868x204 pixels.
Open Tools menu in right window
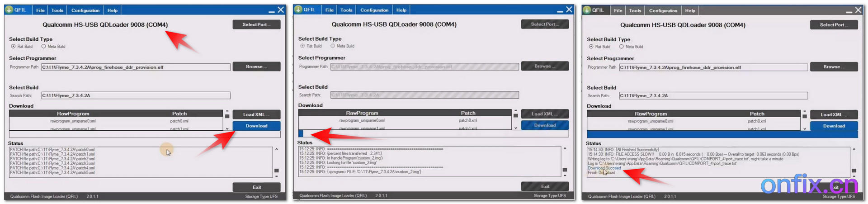click(635, 10)
